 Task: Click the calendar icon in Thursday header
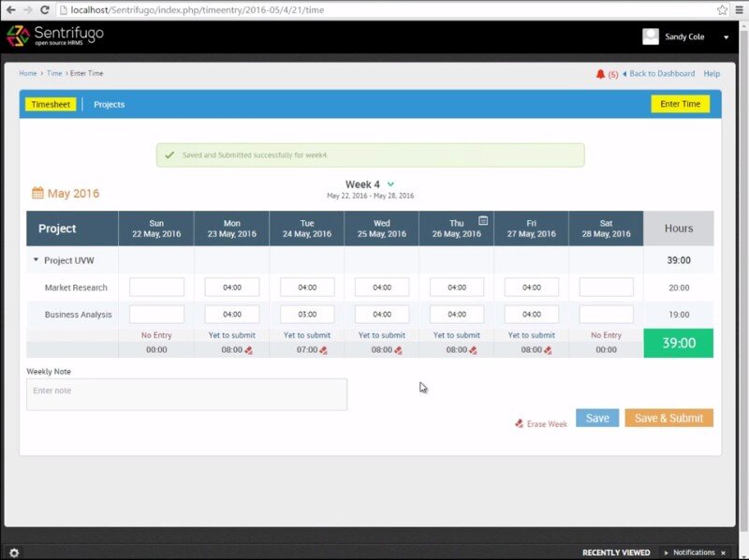pyautogui.click(x=483, y=221)
